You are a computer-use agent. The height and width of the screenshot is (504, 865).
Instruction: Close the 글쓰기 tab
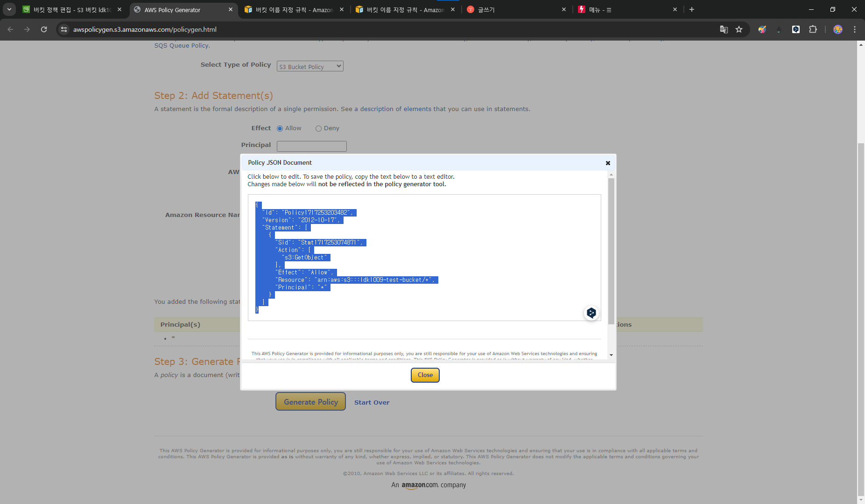point(564,9)
